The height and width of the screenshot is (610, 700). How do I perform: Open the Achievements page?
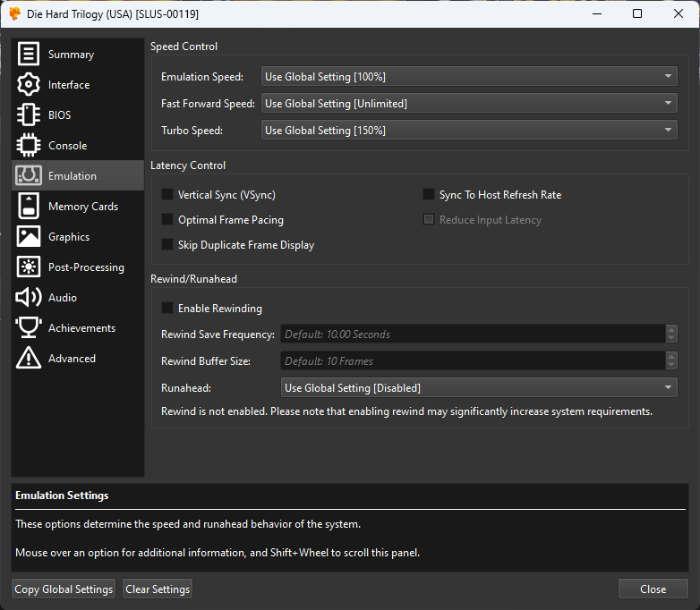coord(78,327)
